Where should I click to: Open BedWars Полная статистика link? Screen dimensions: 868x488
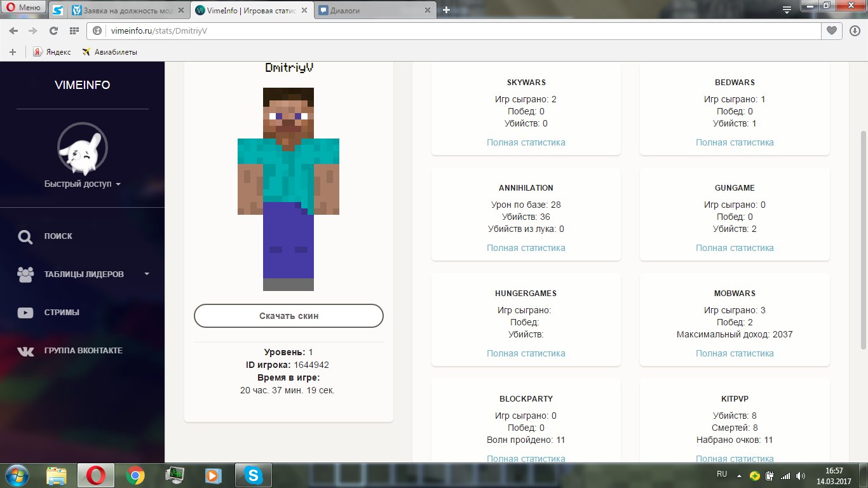pyautogui.click(x=735, y=142)
